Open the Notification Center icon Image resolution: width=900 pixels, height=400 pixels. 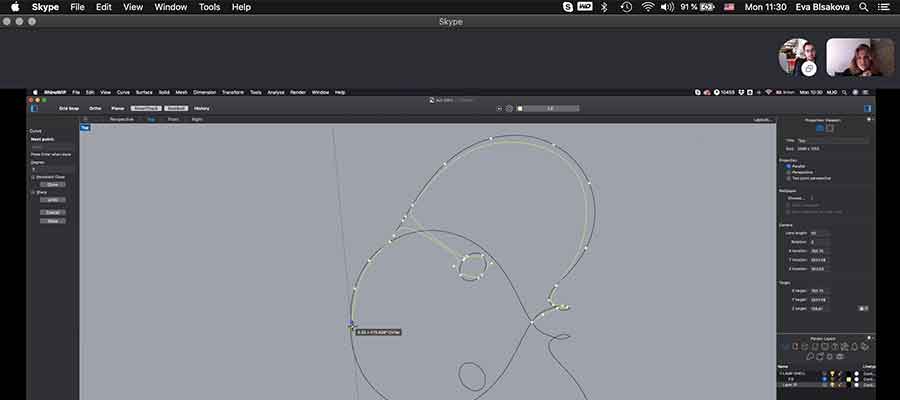click(884, 7)
